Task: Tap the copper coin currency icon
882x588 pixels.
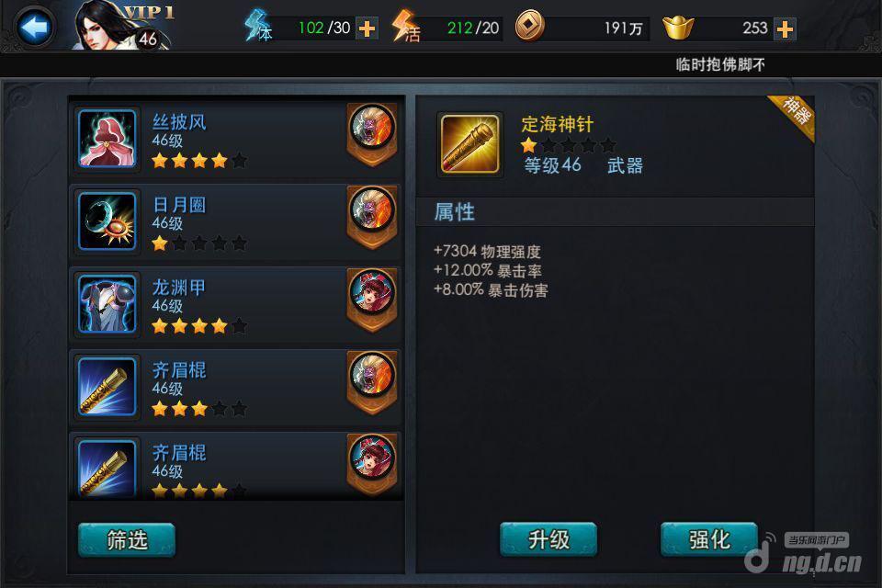Action: click(530, 26)
